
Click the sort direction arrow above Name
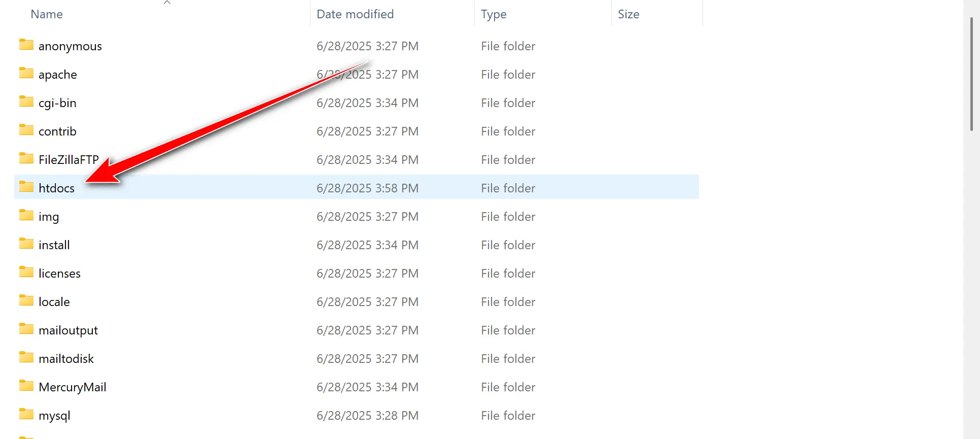click(x=167, y=3)
